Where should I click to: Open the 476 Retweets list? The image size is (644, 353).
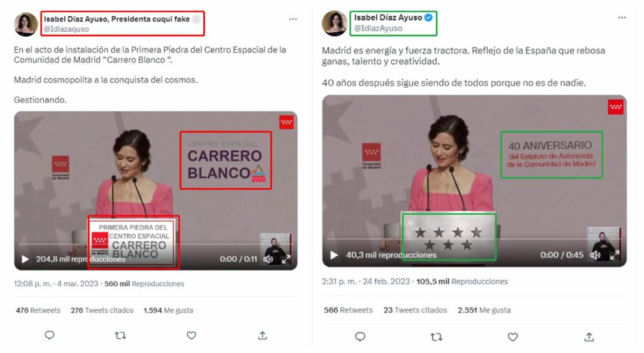38,310
